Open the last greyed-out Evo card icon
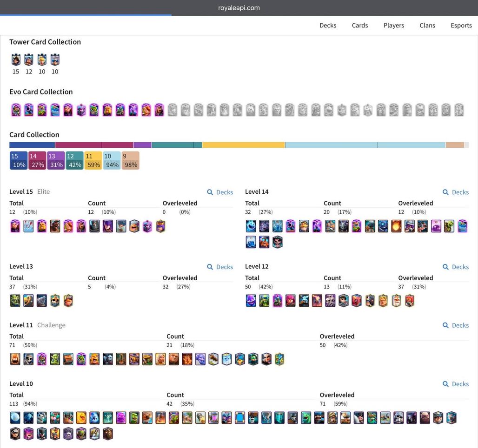478x448 pixels. (459, 110)
